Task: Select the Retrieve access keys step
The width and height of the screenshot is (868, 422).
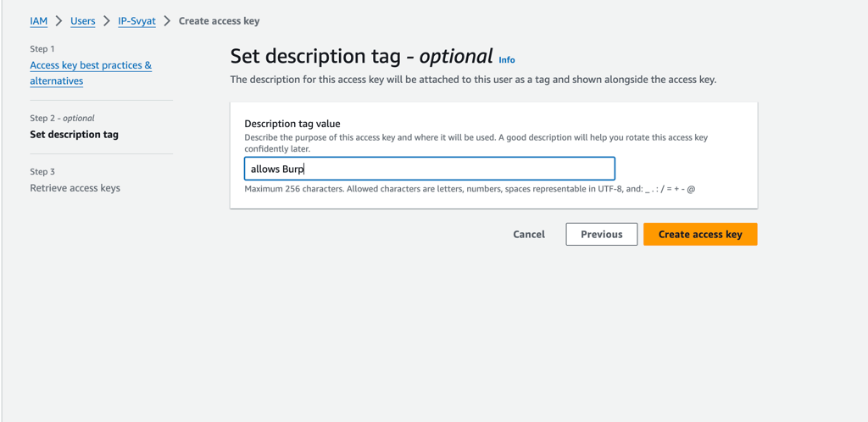Action: click(75, 188)
